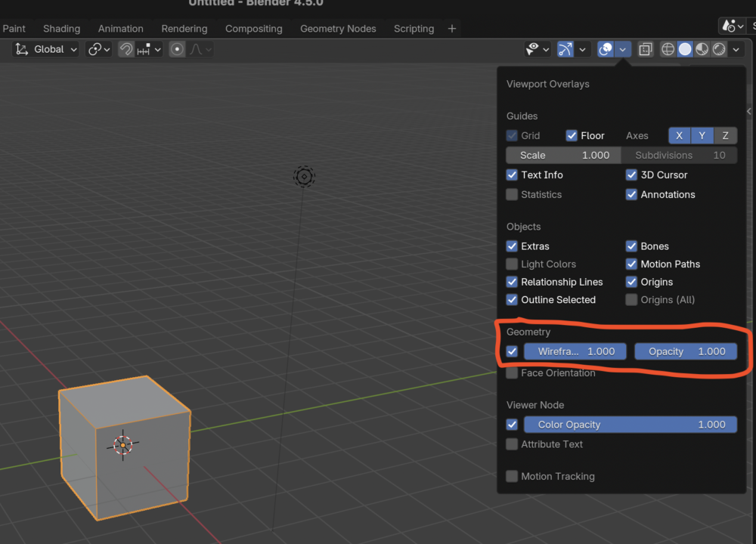The height and width of the screenshot is (544, 756).
Task: Toggle the X axis line button
Action: [x=680, y=136]
